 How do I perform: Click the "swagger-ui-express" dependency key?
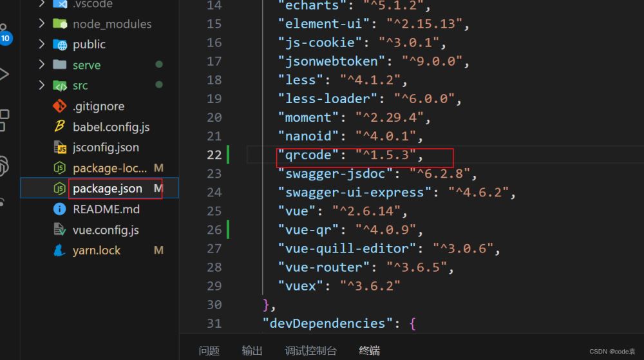(x=355, y=192)
